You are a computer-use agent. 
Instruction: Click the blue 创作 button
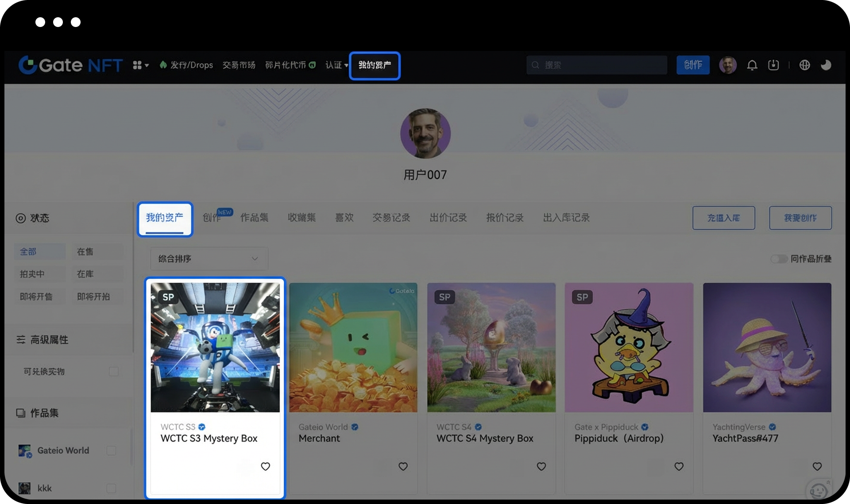pos(692,65)
